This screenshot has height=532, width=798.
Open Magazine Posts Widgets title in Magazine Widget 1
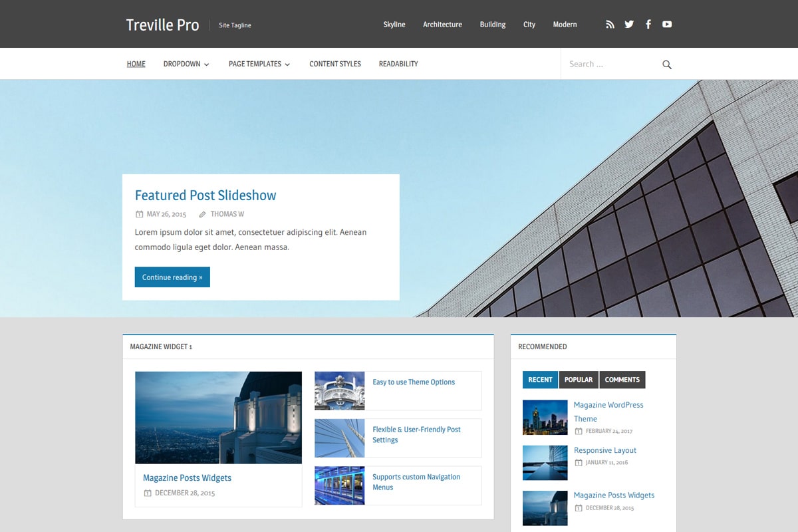click(x=187, y=478)
